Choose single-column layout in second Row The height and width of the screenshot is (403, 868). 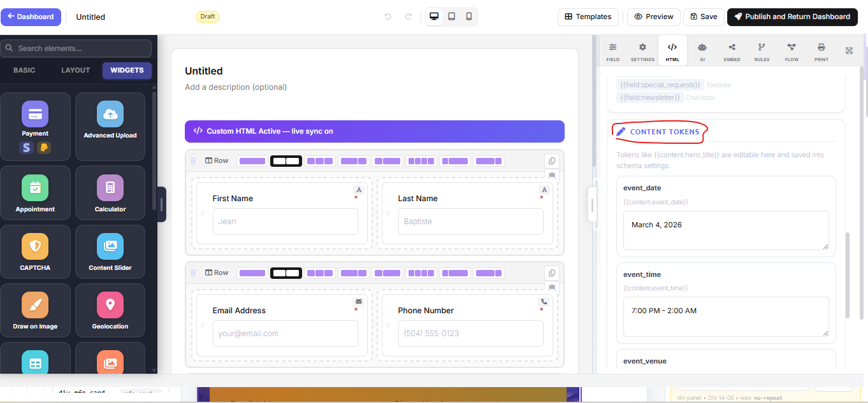[252, 273]
